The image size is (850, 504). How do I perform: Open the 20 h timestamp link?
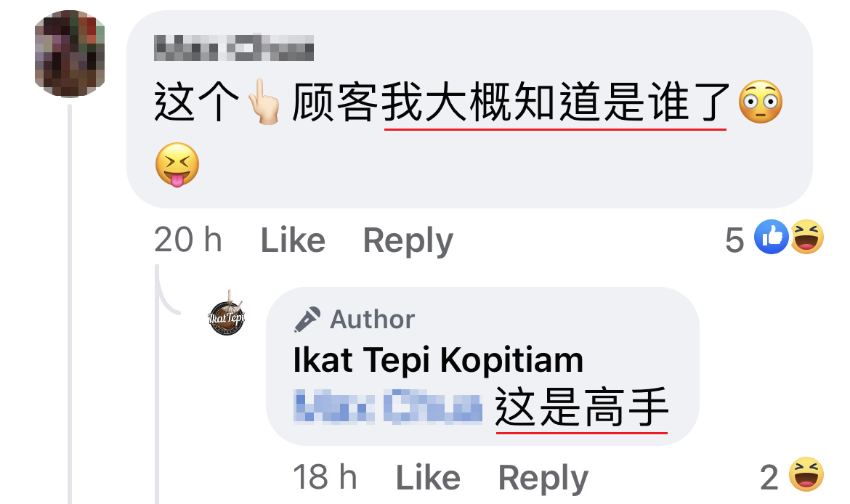tap(188, 240)
